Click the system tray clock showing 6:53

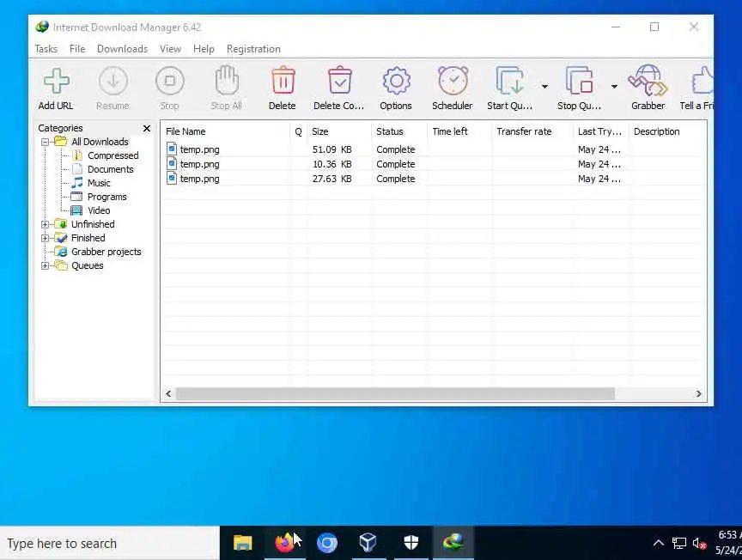tap(729, 543)
